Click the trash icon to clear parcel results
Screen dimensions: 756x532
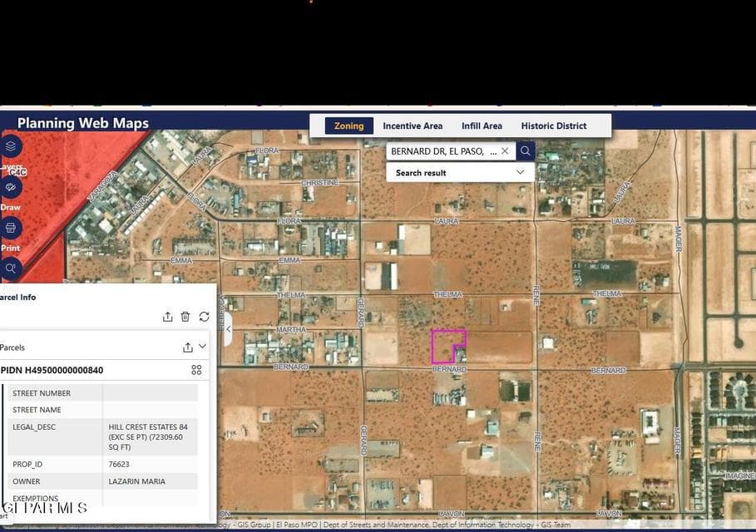pos(185,317)
